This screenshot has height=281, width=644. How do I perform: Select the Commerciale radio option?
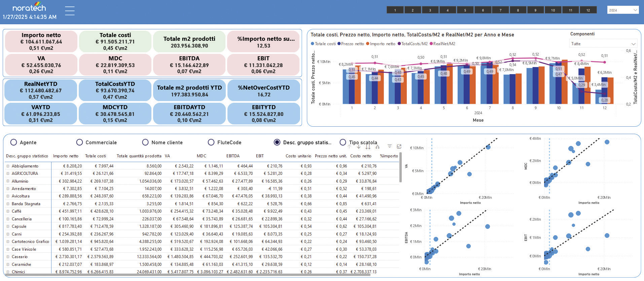79,142
